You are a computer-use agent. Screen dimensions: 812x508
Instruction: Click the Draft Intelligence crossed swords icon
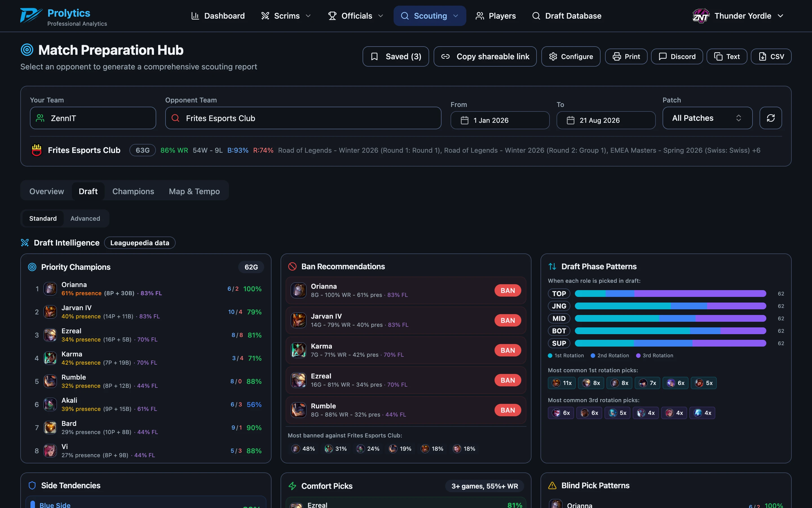(x=25, y=243)
